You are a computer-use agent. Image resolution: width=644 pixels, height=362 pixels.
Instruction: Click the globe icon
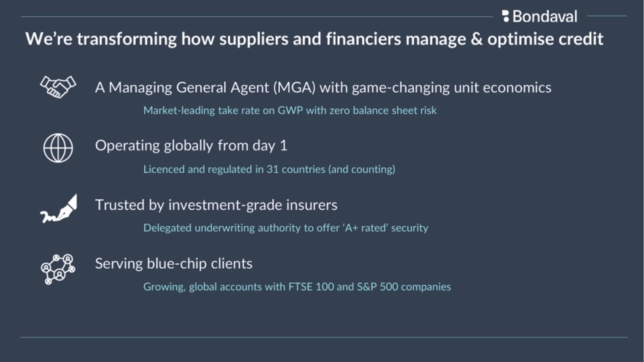(58, 148)
